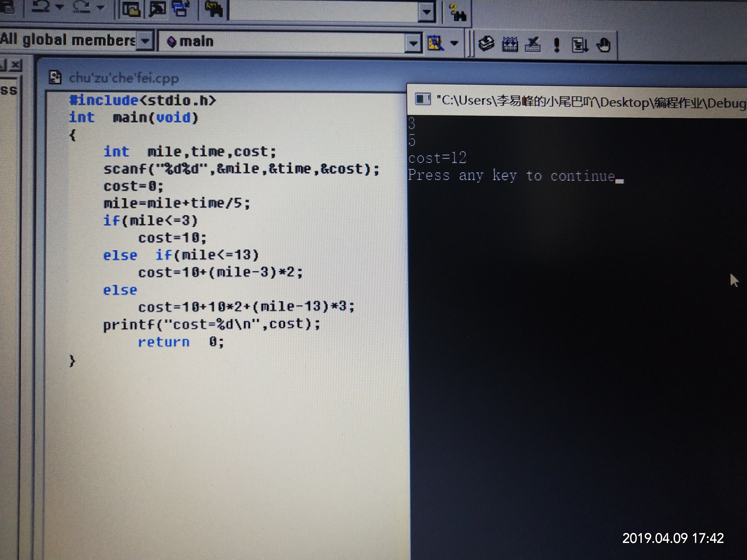Viewport: 747px width, 560px height.
Task: Click the Build icon in Build toolbar
Action: tap(510, 45)
